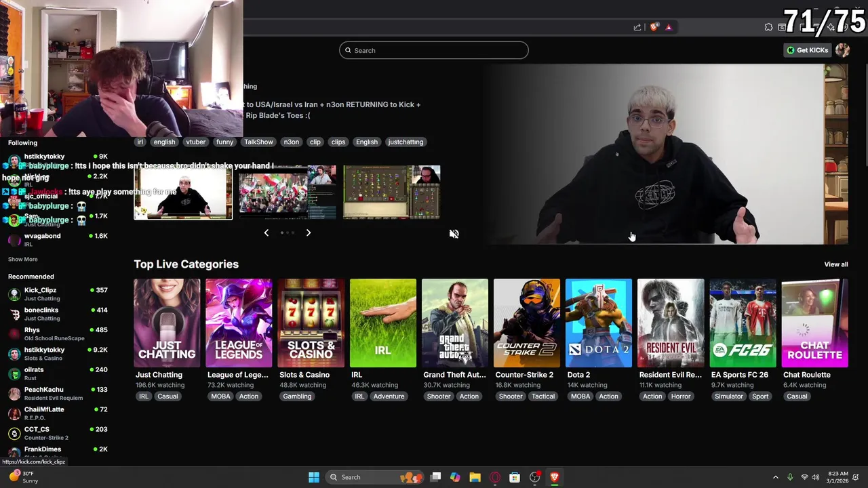Open Copilot from the taskbar
This screenshot has height=488, width=868.
455,477
